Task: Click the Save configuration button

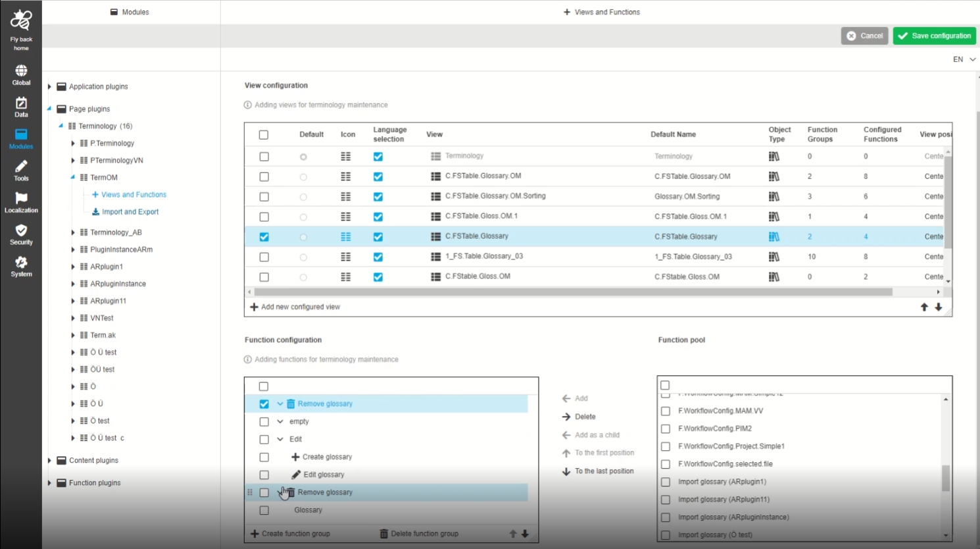Action: click(934, 36)
